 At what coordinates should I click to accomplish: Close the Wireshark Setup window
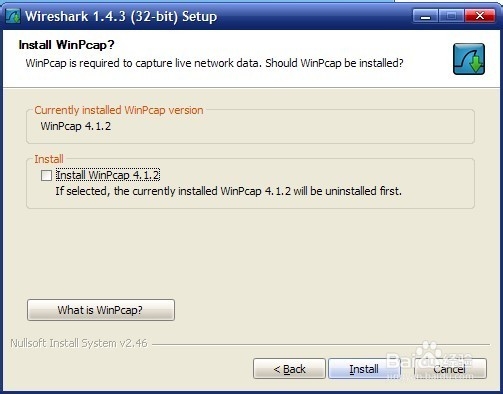(x=480, y=16)
